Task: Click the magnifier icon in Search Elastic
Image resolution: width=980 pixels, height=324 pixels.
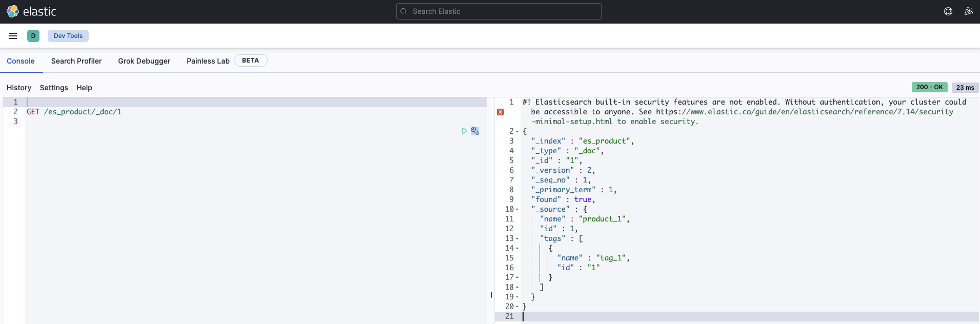Action: click(404, 11)
